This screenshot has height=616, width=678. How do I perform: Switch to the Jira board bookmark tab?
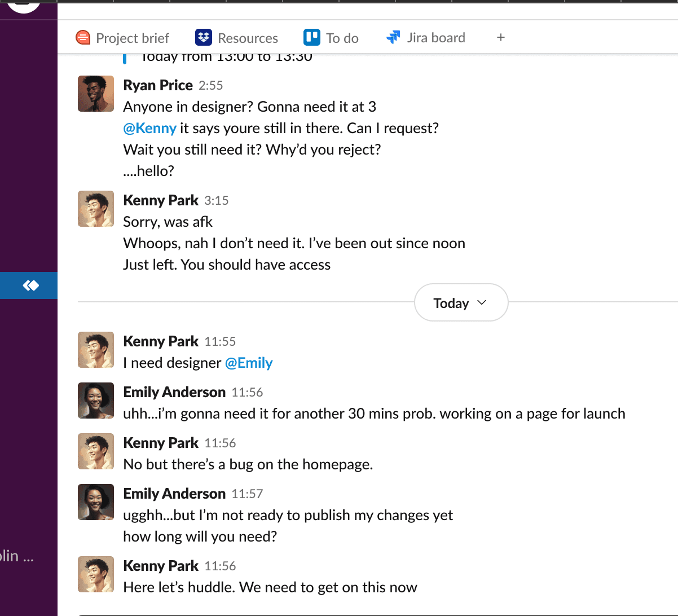tap(435, 37)
